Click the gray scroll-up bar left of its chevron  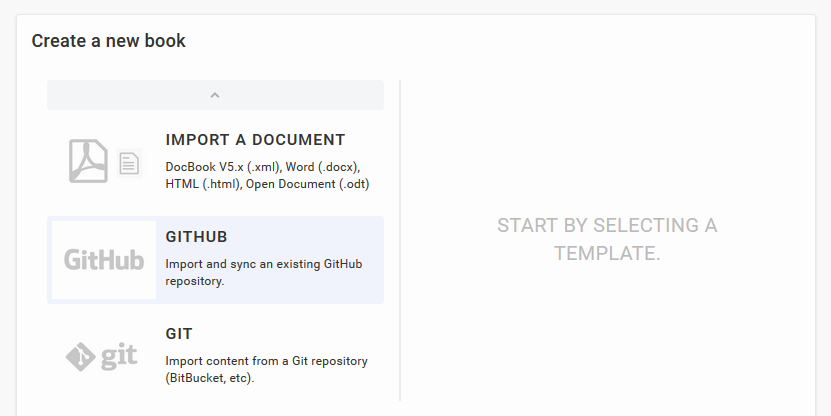click(120, 95)
